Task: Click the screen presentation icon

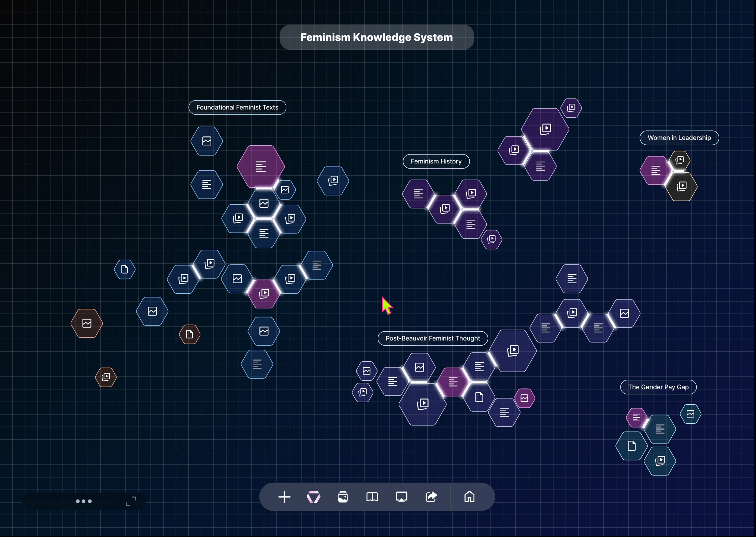Action: pos(401,497)
